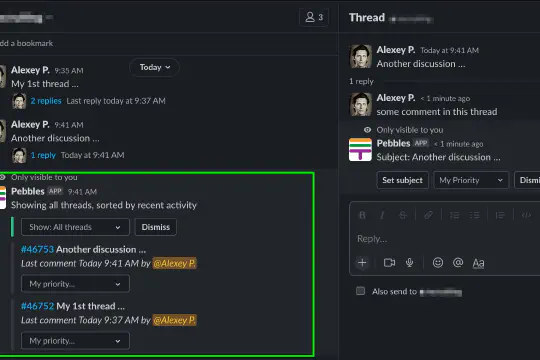Click the mention @ icon in composer

[458, 263]
